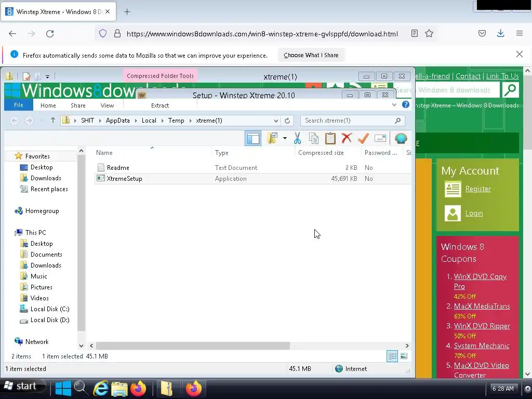Expand the ribbon chevron

click(x=394, y=105)
